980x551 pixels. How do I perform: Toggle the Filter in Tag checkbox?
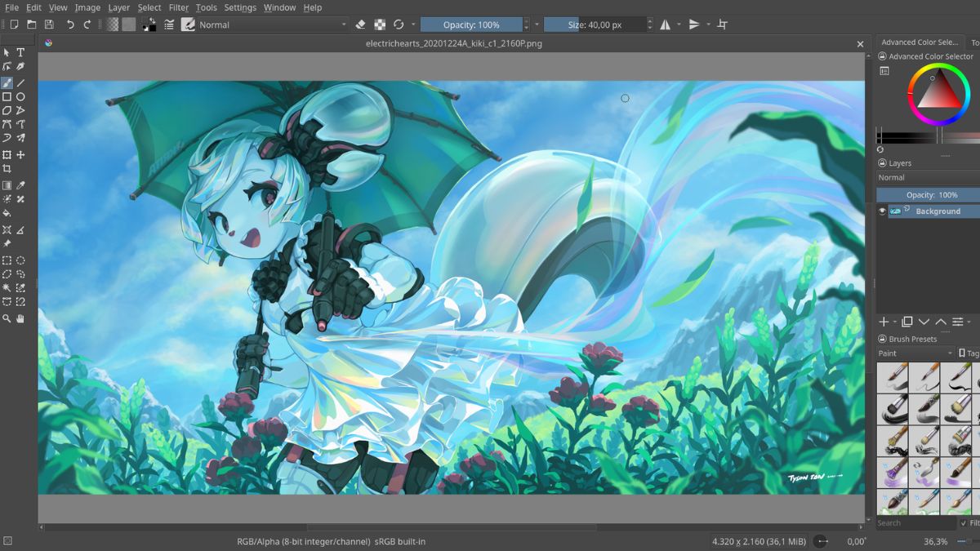[x=964, y=523]
